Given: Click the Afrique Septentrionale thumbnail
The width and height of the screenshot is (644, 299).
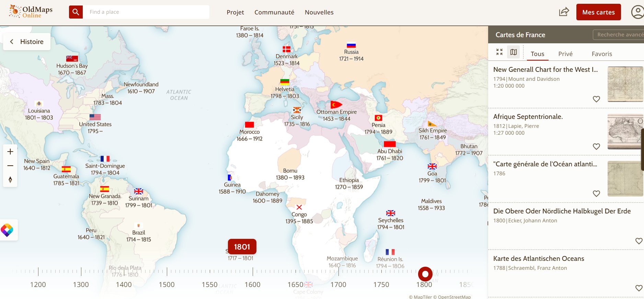Looking at the screenshot, I should [x=625, y=132].
